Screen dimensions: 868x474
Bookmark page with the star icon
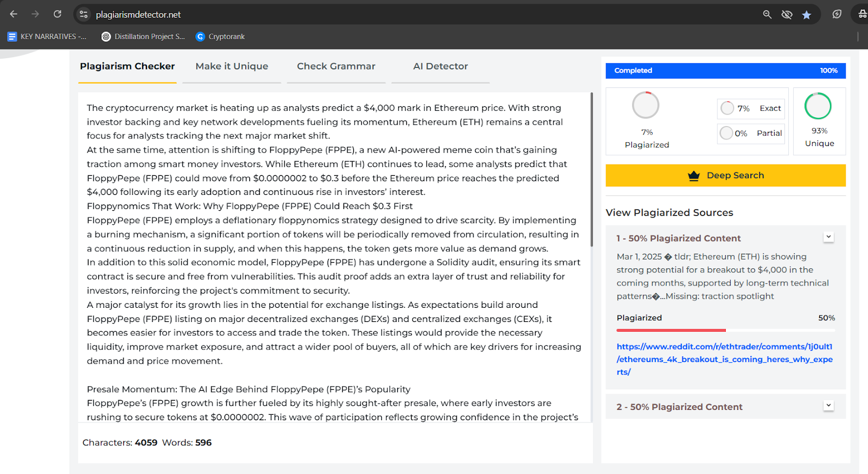pyautogui.click(x=807, y=15)
